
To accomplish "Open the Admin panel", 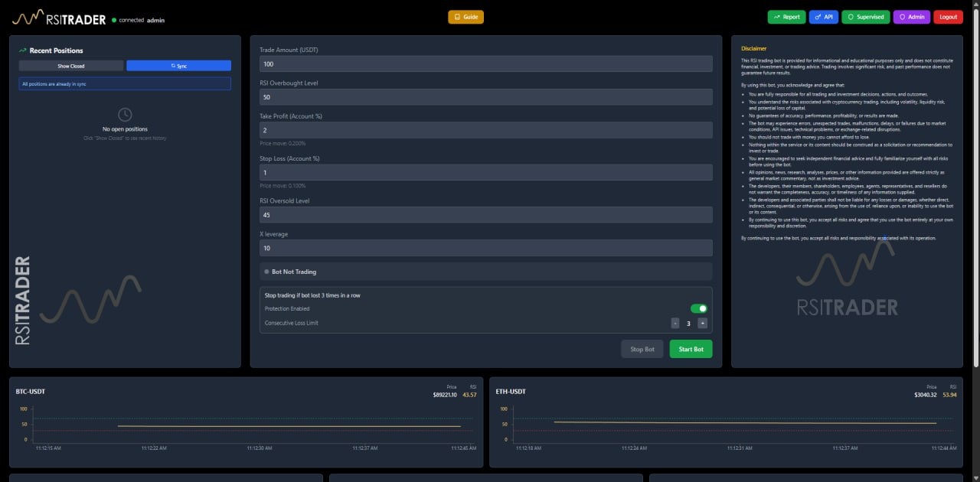I will click(x=911, y=16).
